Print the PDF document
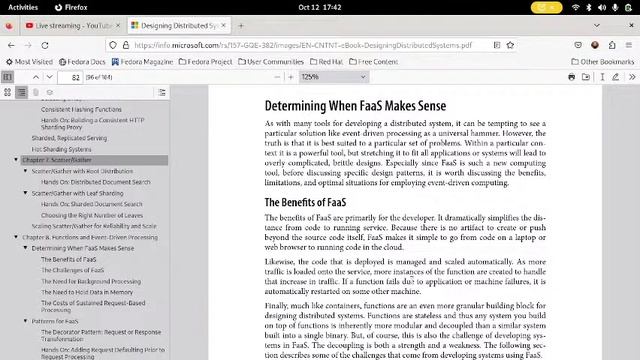 click(571, 77)
